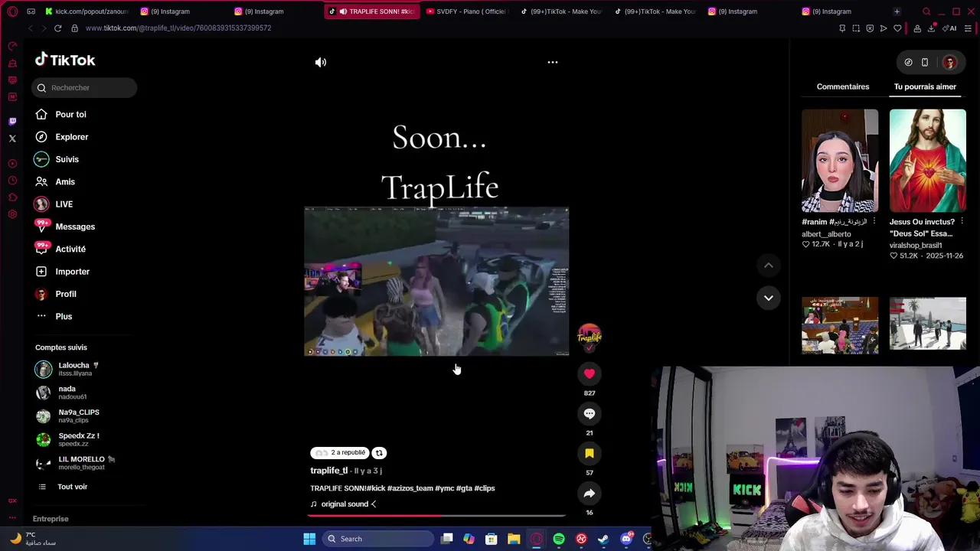This screenshot has width=980, height=551.
Task: Toggle the heart bookmark in address bar
Action: point(897,28)
